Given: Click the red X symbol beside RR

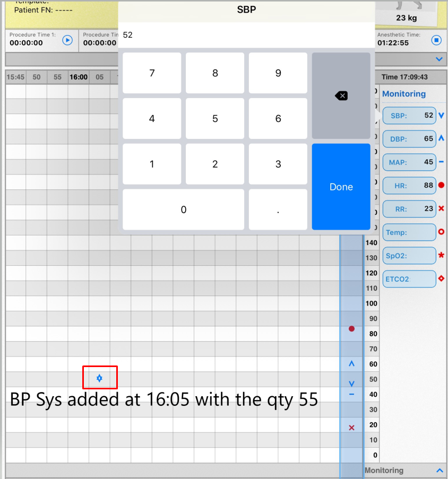Looking at the screenshot, I should [441, 208].
